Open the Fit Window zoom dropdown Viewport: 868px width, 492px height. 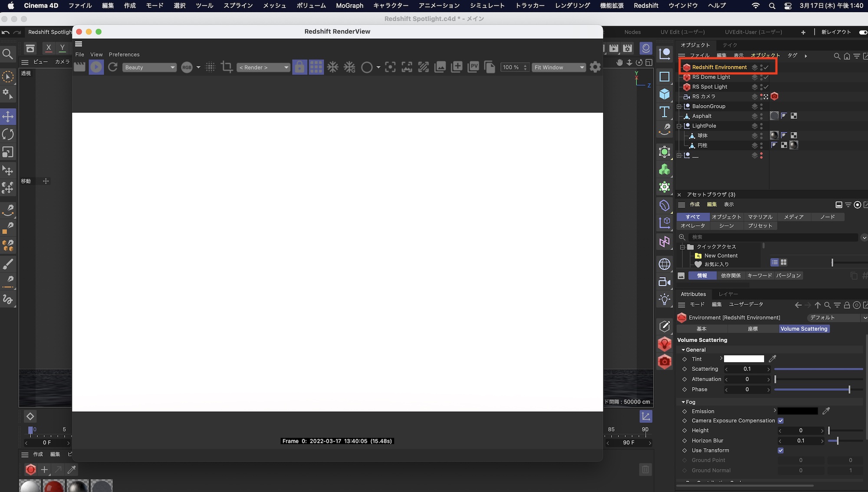pyautogui.click(x=559, y=67)
